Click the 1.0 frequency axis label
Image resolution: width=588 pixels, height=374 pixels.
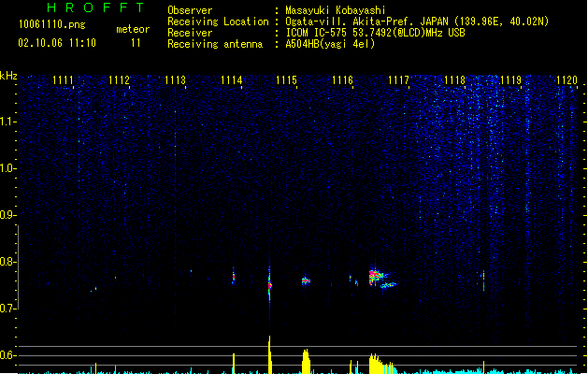point(7,168)
